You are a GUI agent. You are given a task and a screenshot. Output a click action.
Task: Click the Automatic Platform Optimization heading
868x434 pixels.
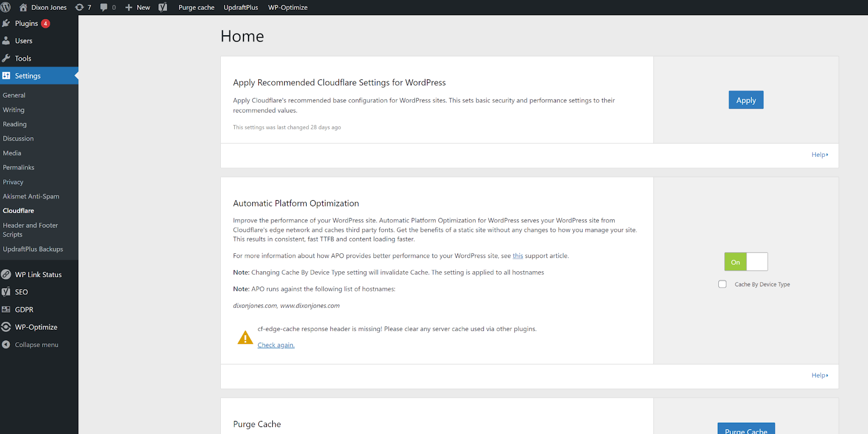pyautogui.click(x=296, y=203)
